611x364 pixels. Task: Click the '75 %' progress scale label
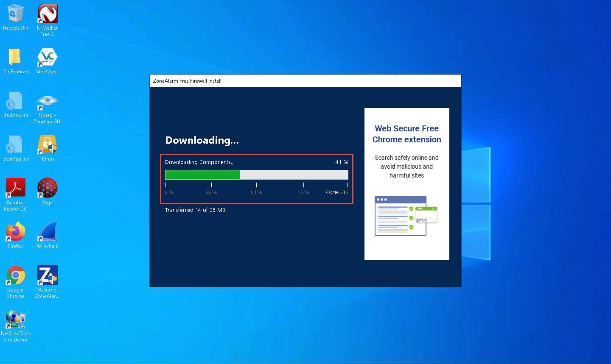pos(303,192)
